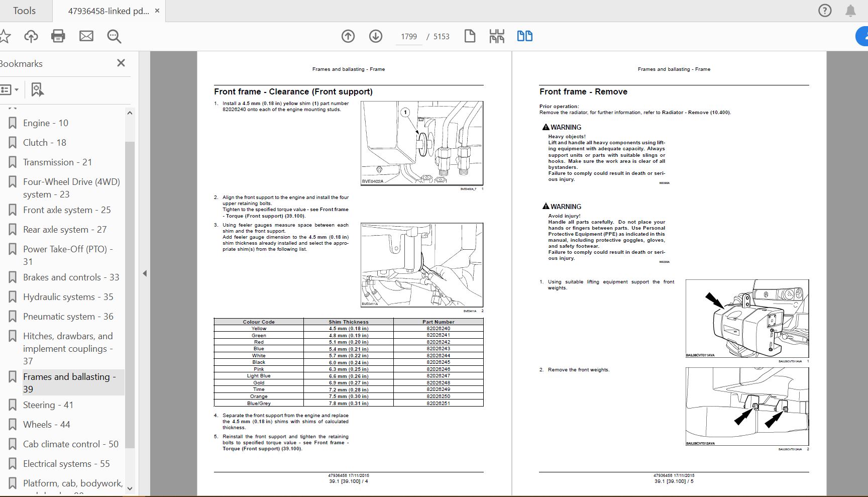Jump to Steering - 41 bookmark

(x=48, y=405)
